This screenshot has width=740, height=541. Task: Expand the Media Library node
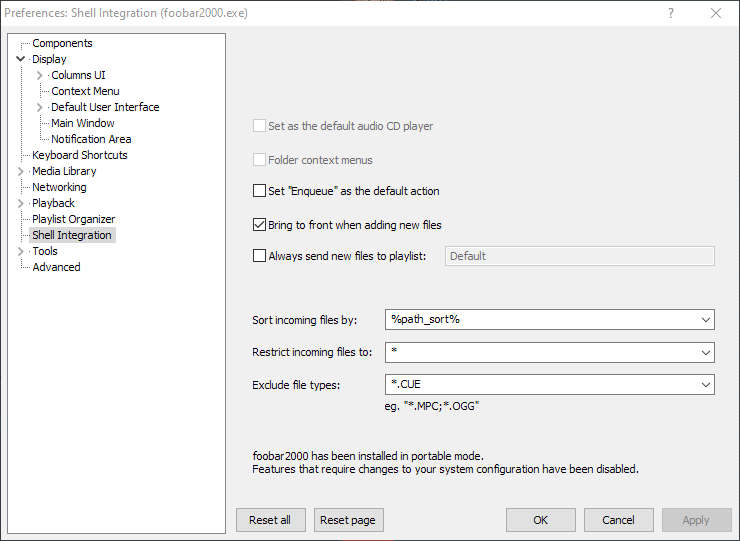point(20,171)
